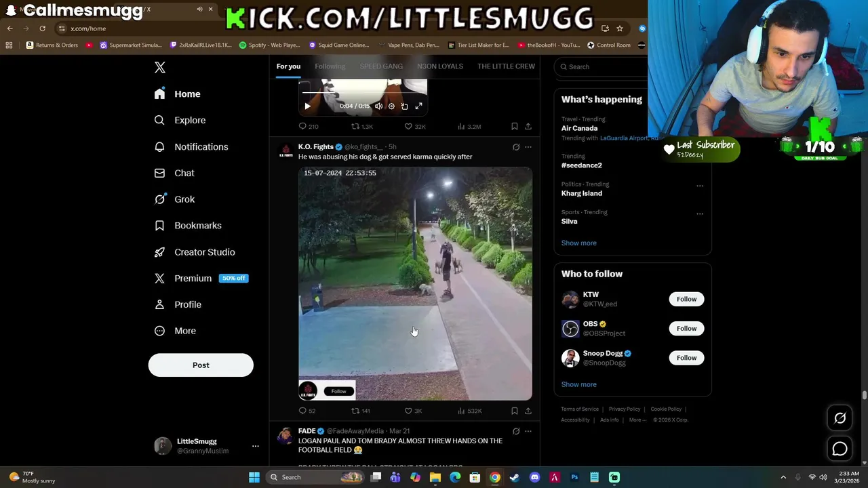Follow Snoop Dogg

(686, 358)
